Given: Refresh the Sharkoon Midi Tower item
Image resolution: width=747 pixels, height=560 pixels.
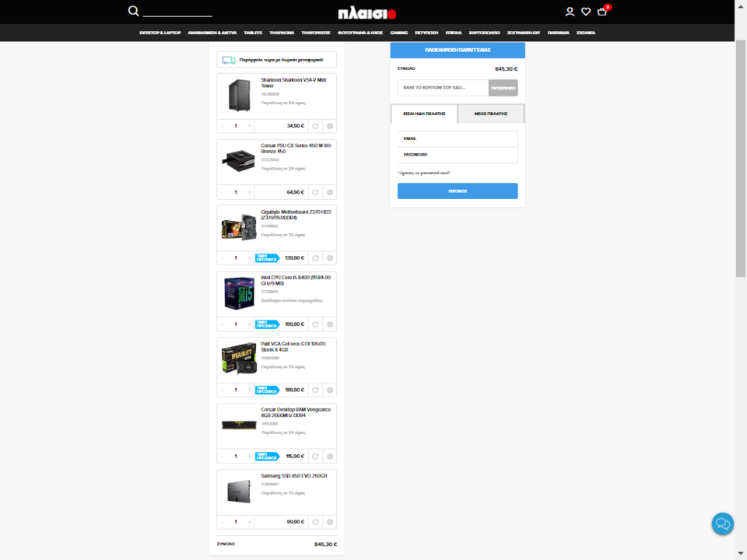Looking at the screenshot, I should click(x=315, y=126).
